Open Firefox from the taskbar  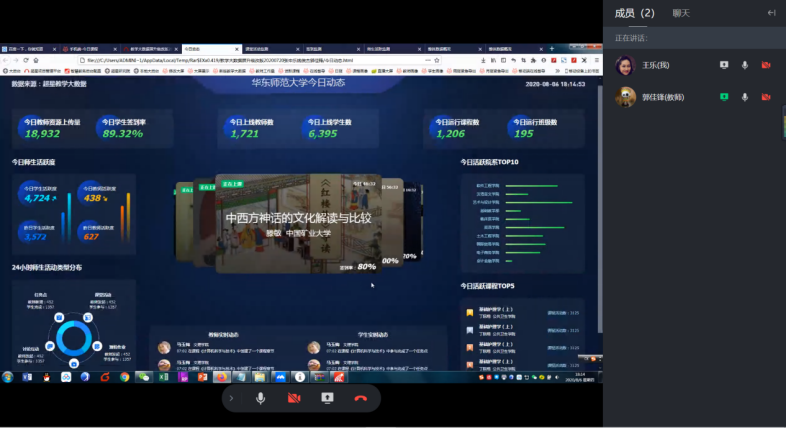(x=221, y=377)
